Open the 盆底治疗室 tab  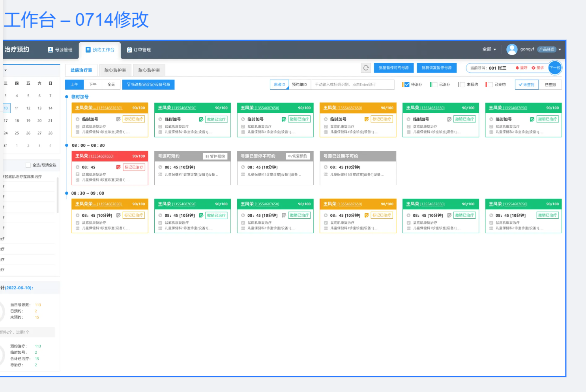coord(81,70)
